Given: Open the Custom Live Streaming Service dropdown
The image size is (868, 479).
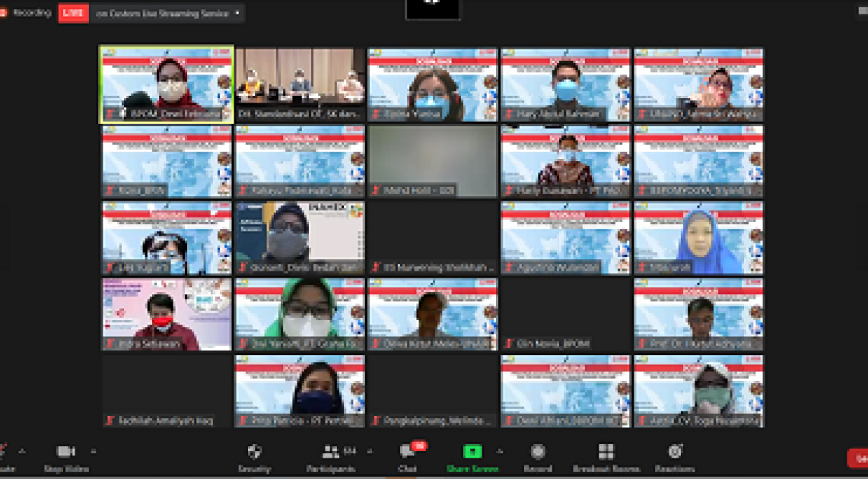Looking at the screenshot, I should point(237,13).
